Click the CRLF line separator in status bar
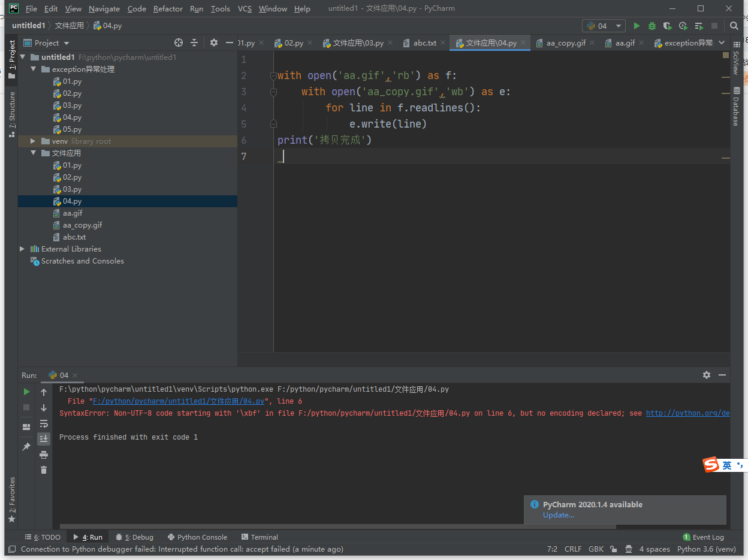The height and width of the screenshot is (560, 748). 573,549
